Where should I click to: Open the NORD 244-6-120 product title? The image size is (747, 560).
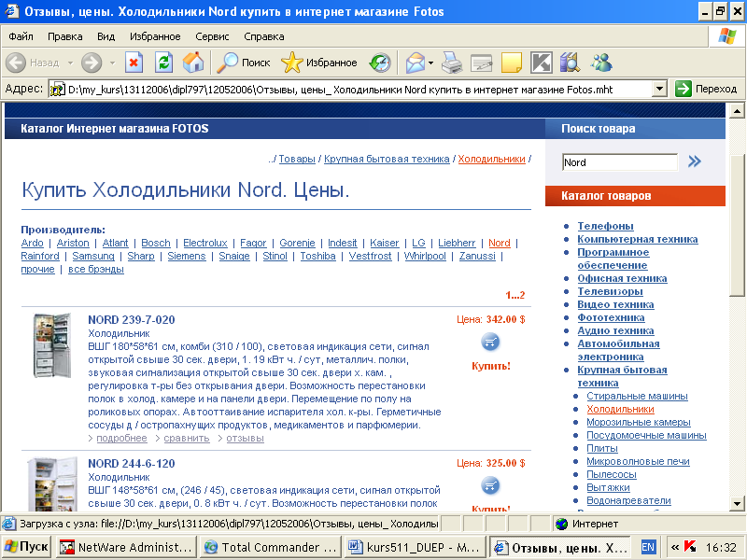coord(132,463)
